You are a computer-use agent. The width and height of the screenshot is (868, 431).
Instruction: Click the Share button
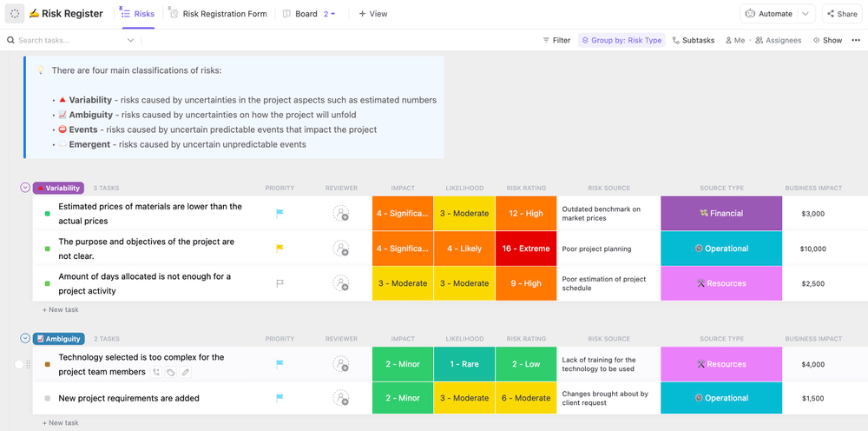coord(841,14)
